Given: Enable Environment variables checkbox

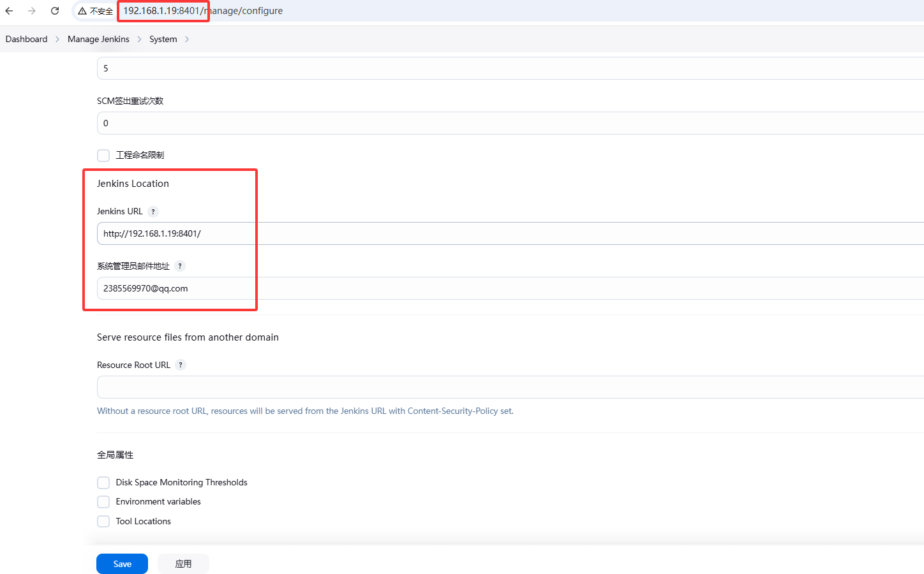Looking at the screenshot, I should [x=103, y=502].
